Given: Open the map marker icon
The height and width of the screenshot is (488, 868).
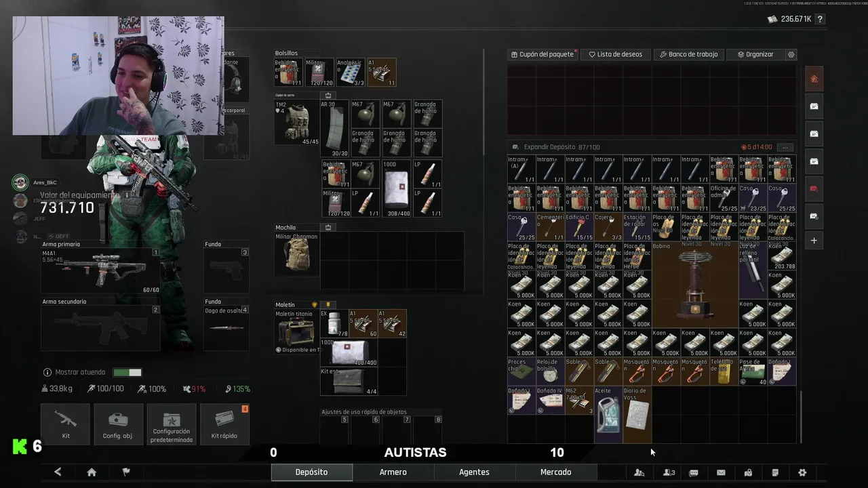Looking at the screenshot, I should [748, 472].
